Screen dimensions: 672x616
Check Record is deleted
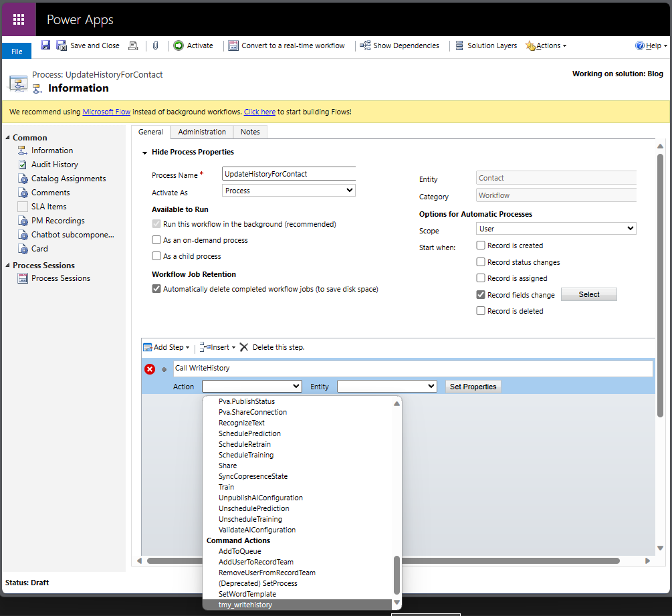[x=481, y=311]
